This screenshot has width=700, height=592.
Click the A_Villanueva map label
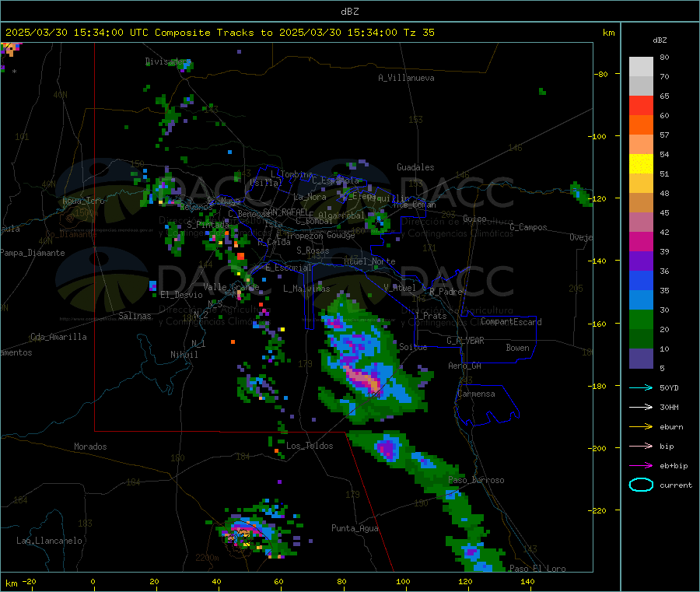(x=406, y=78)
